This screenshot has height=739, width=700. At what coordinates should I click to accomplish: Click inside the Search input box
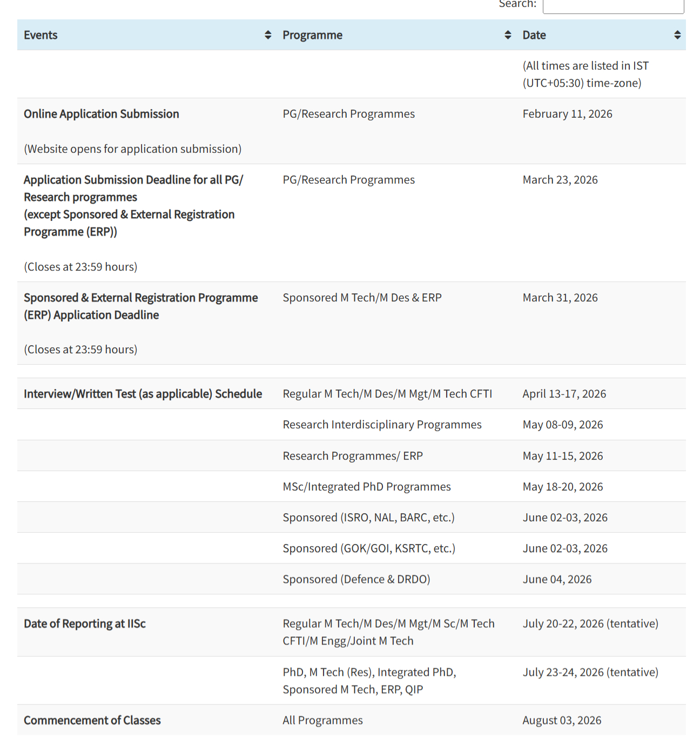pyautogui.click(x=613, y=5)
